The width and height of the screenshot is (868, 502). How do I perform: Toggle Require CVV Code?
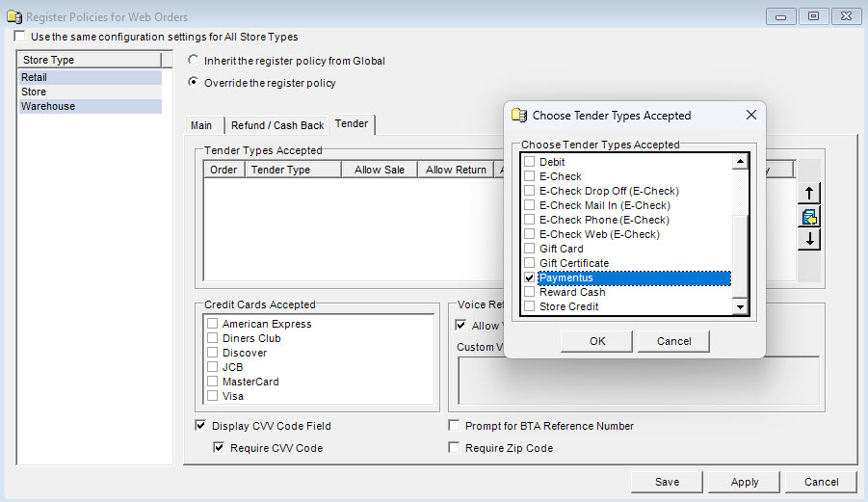click(x=219, y=447)
